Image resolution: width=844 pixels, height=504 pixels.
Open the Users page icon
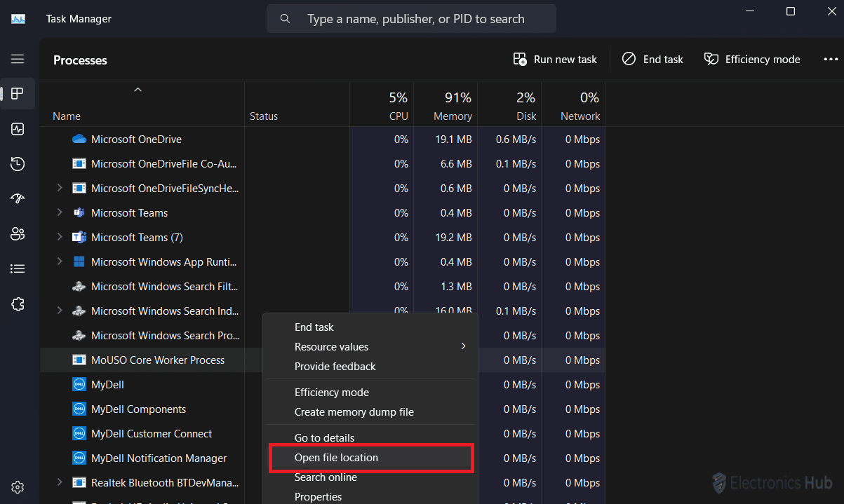point(18,234)
